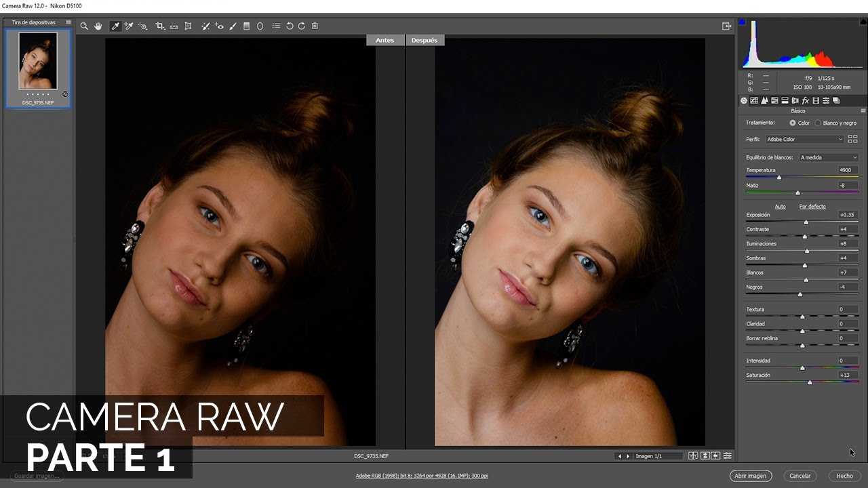Image resolution: width=868 pixels, height=488 pixels.
Task: Open the Básico panel options menu
Action: coord(863,110)
